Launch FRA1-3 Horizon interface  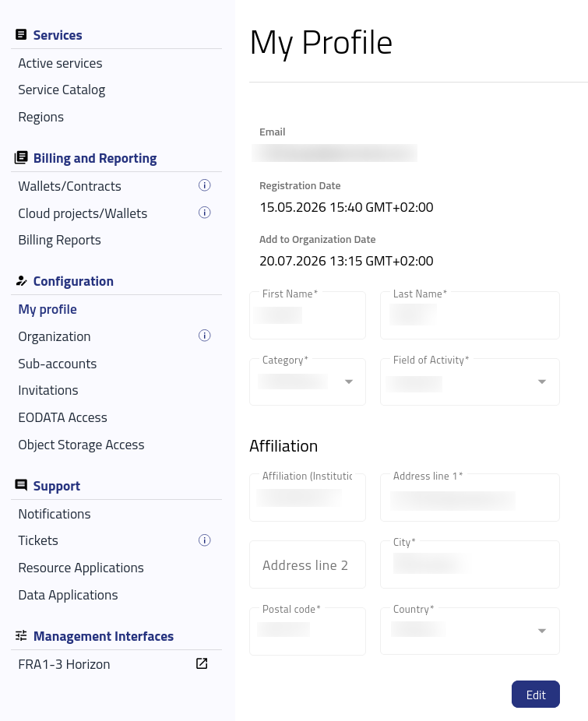click(x=64, y=664)
